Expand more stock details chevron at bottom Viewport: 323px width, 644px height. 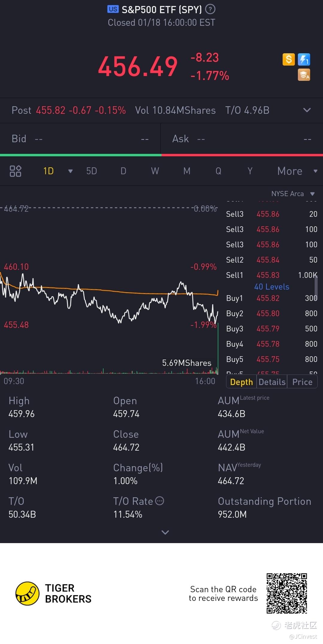(x=165, y=532)
